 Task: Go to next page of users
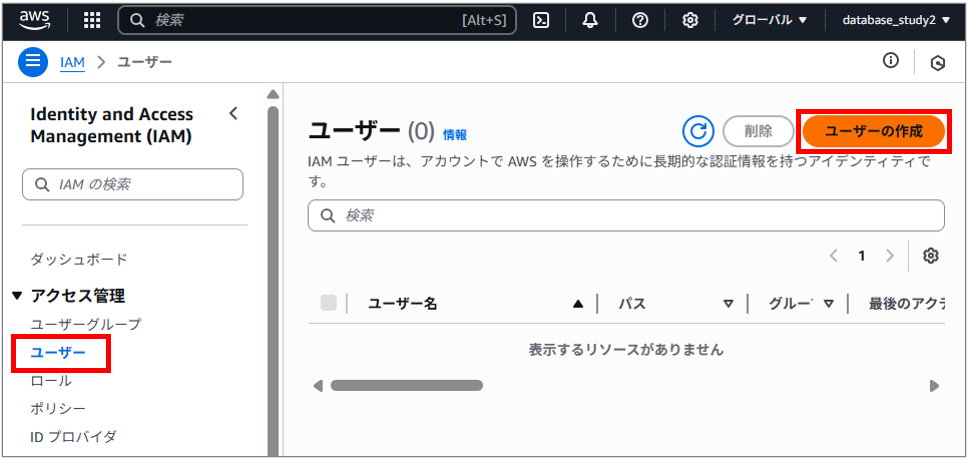[x=890, y=256]
